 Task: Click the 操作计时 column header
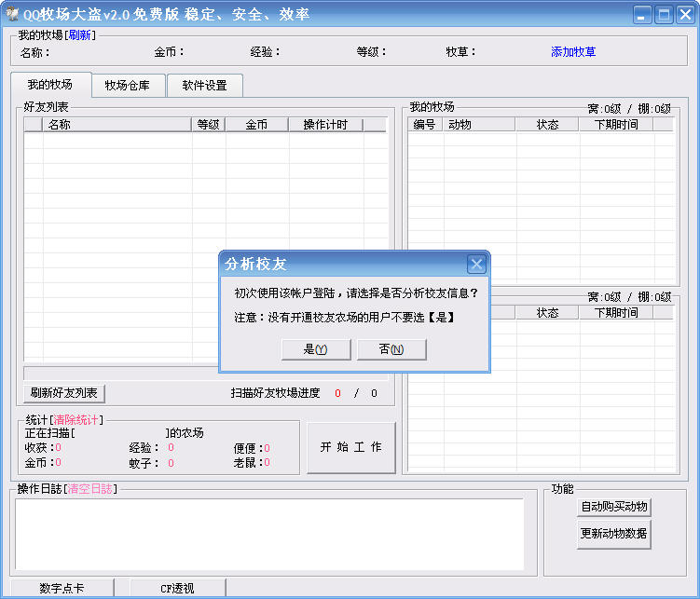tap(326, 125)
